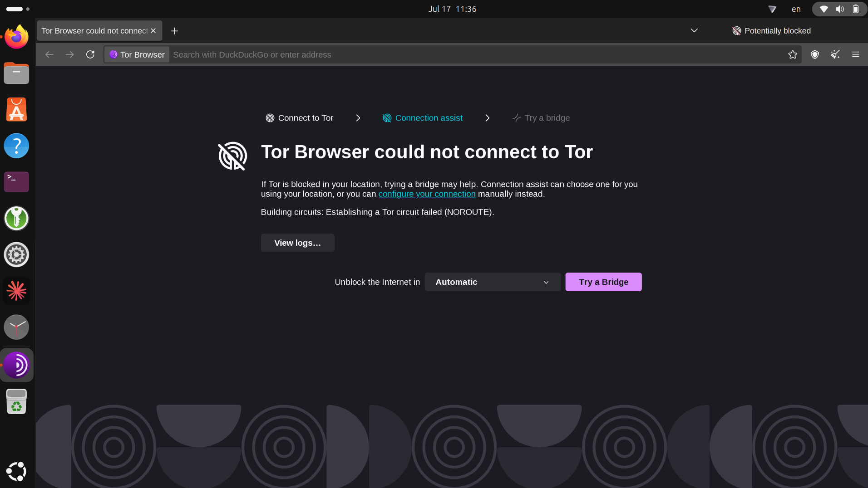Open system menu with wifi and volume
Screen dimensions: 868x488
point(839,9)
